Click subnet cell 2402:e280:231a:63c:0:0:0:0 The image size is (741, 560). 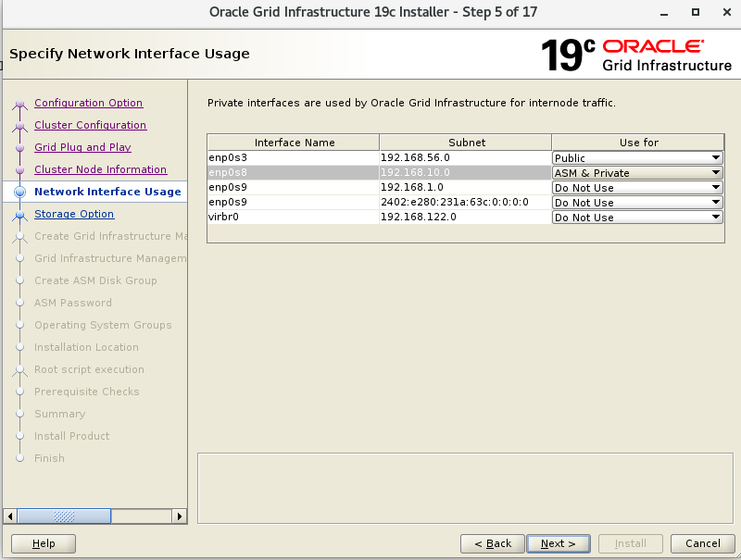point(465,202)
